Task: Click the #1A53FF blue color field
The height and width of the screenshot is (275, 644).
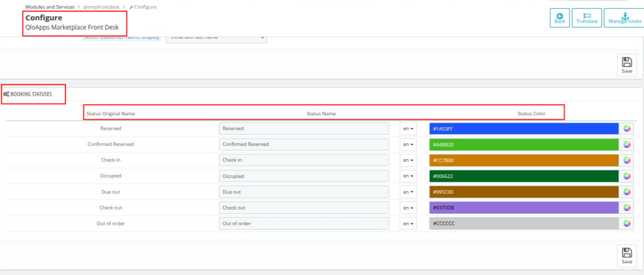Action: (x=524, y=128)
